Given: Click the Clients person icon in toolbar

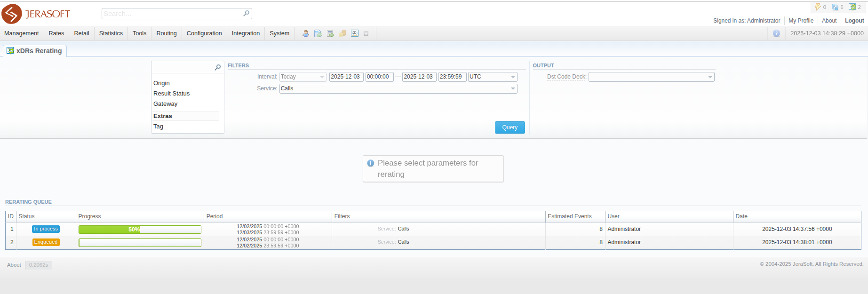Looking at the screenshot, I should (306, 33).
